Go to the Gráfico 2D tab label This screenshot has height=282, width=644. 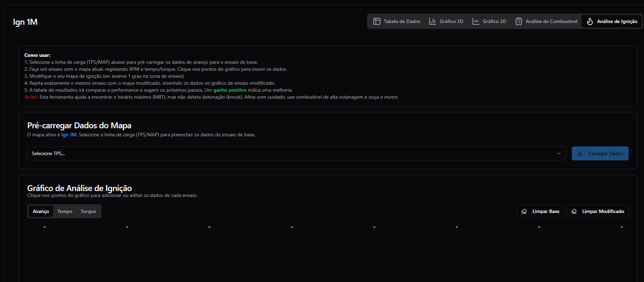pyautogui.click(x=494, y=21)
